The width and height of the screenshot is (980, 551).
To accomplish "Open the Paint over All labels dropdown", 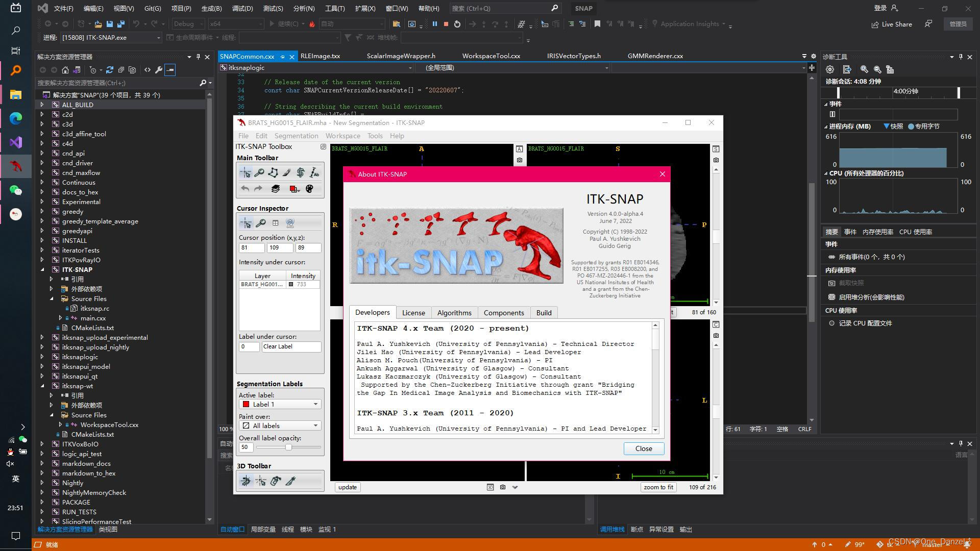I will pyautogui.click(x=315, y=425).
